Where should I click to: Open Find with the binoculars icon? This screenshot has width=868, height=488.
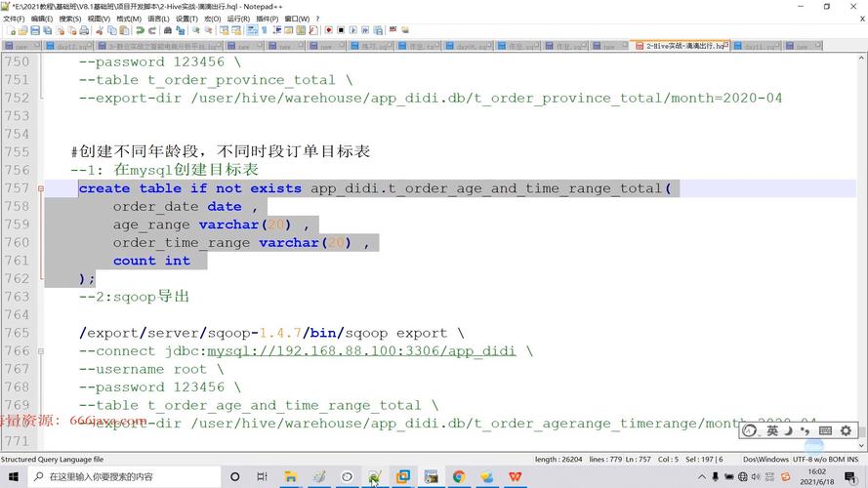168,30
